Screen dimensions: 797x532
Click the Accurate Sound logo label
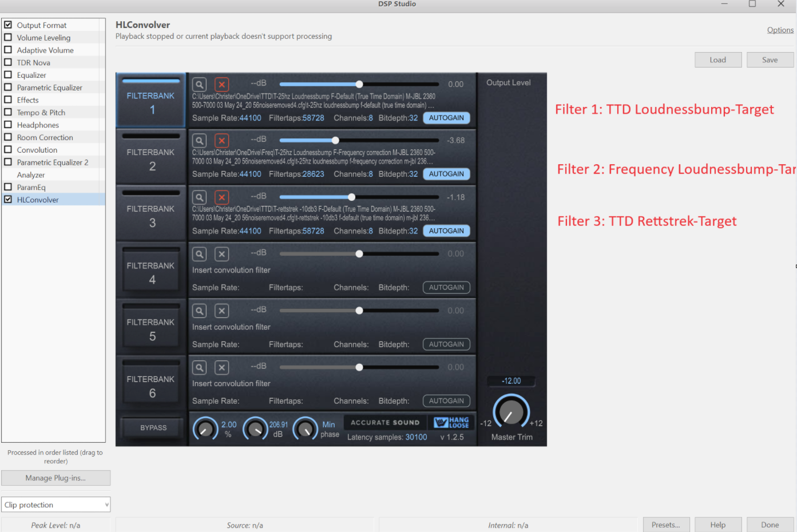coord(385,423)
